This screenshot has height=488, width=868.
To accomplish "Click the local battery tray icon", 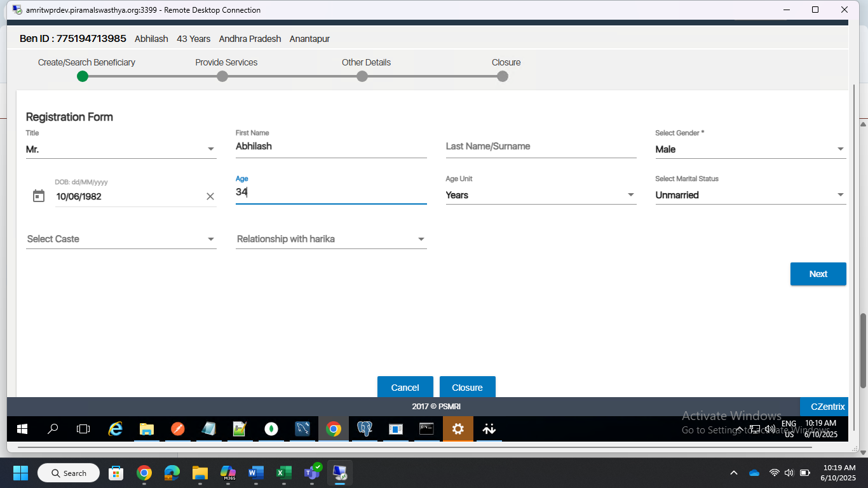I will 805,473.
